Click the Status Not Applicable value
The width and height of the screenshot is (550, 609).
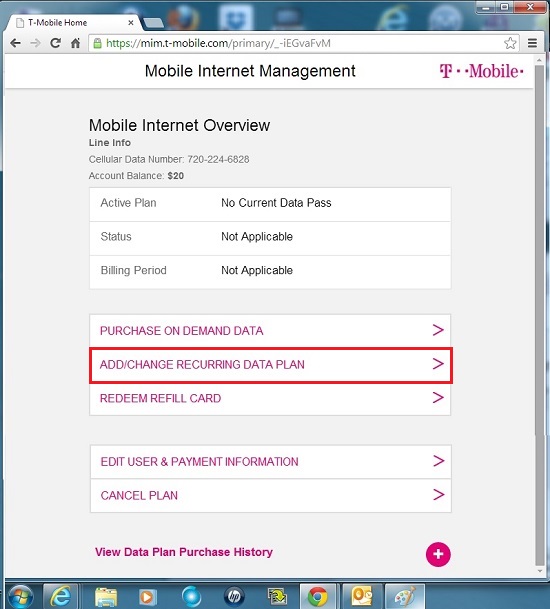[257, 237]
